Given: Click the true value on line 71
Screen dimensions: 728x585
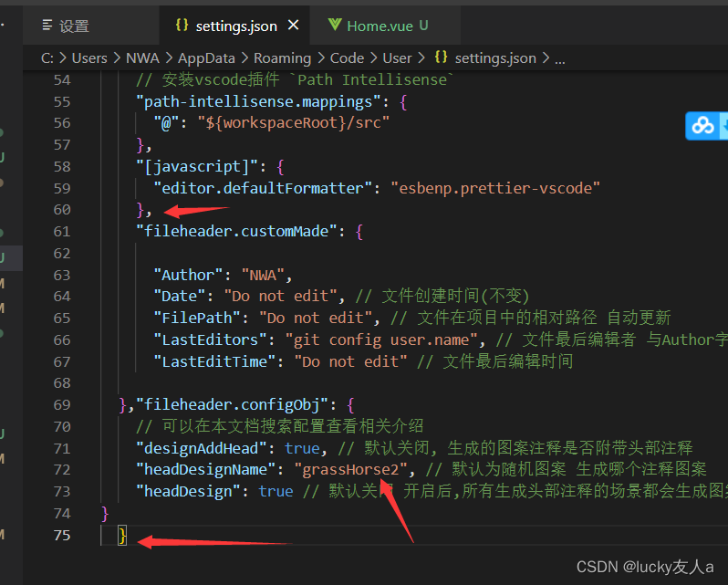Looking at the screenshot, I should pos(302,448).
